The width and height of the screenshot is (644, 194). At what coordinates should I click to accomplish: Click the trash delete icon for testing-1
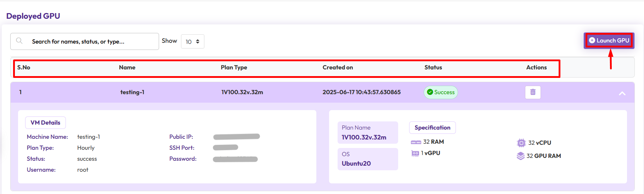[532, 92]
